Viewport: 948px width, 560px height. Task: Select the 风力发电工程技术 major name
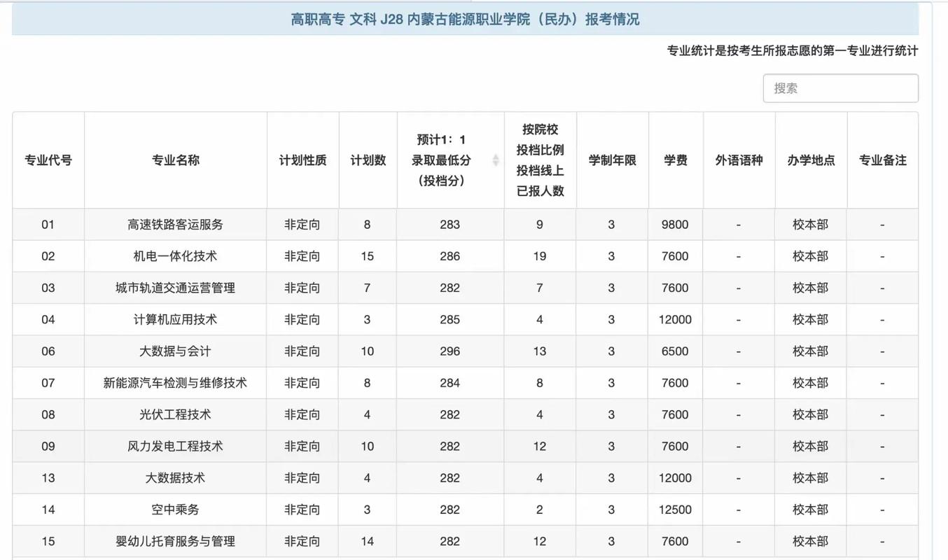click(x=176, y=446)
